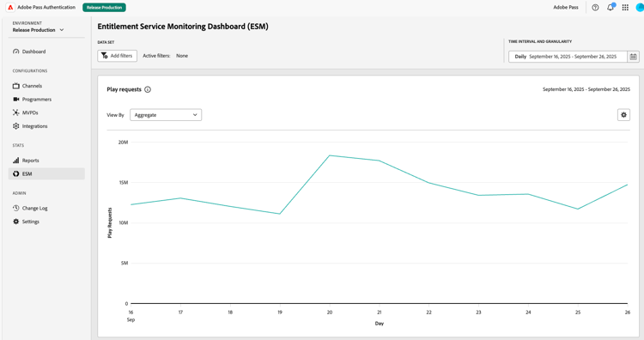This screenshot has width=644, height=340.
Task: Click the ESM circular icon
Action: tap(16, 173)
